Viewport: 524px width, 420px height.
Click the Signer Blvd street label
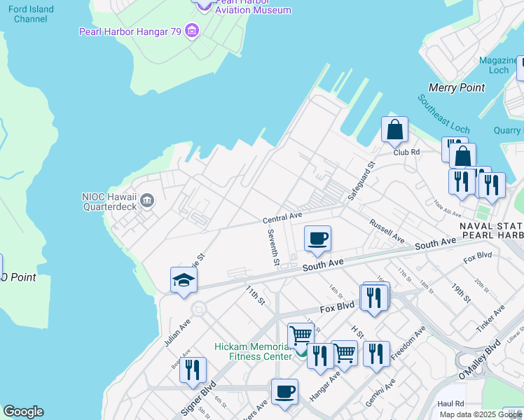[198, 398]
